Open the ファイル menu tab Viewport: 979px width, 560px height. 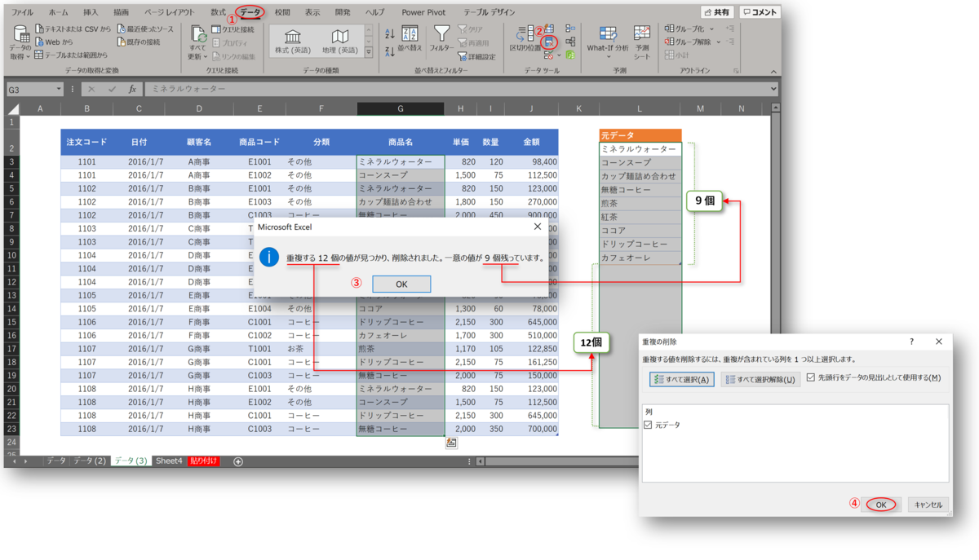pyautogui.click(x=22, y=12)
